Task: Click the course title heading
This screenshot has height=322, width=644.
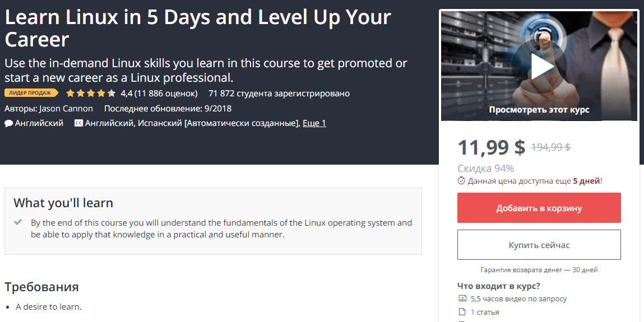Action: (x=197, y=29)
